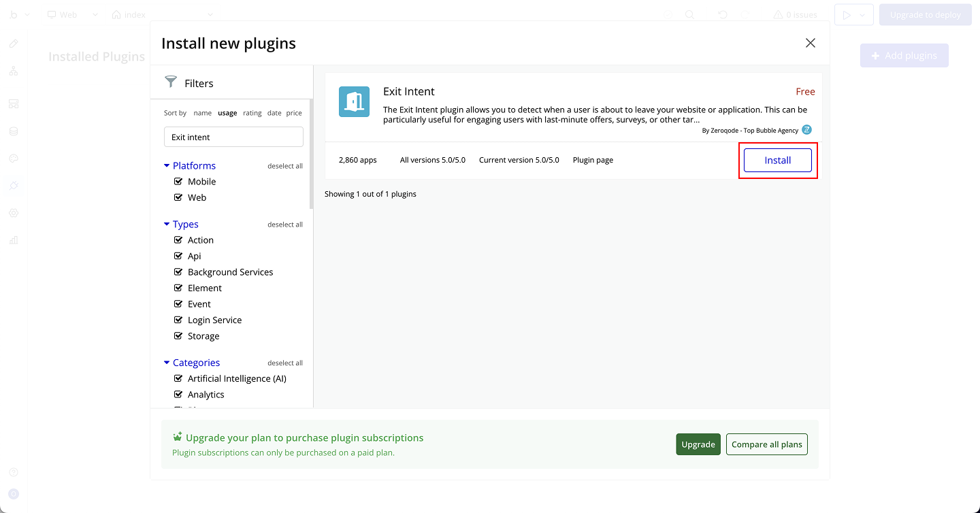Sort plugins by rating

tap(252, 113)
